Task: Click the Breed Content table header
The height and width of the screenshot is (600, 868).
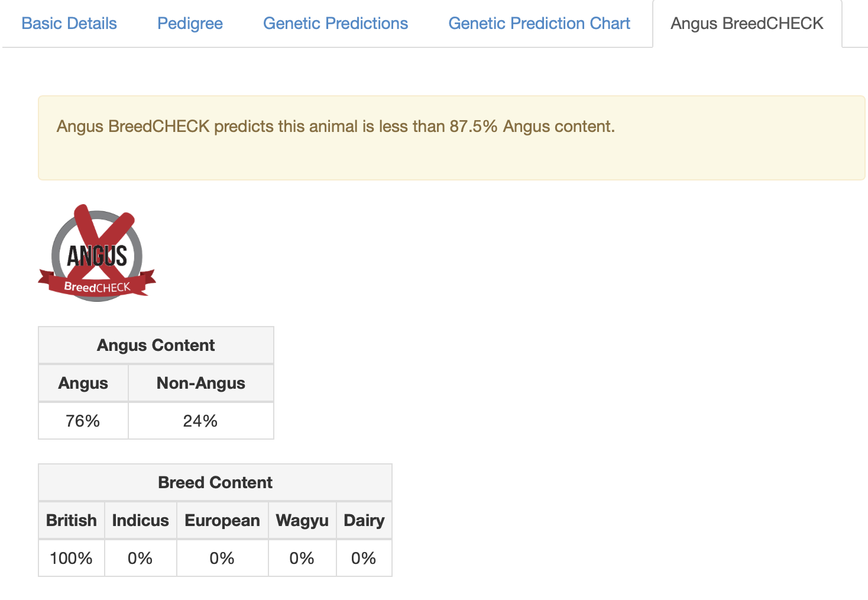Action: [x=215, y=483]
